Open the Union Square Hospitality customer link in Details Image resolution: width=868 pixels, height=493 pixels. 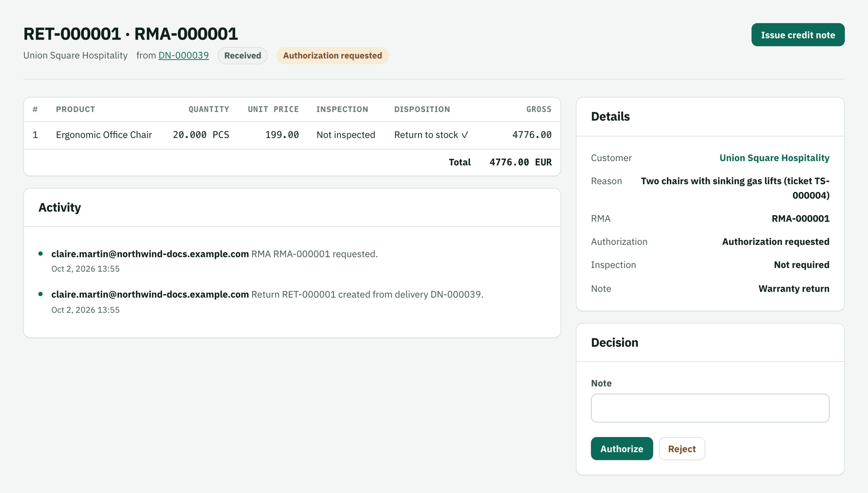pyautogui.click(x=774, y=158)
